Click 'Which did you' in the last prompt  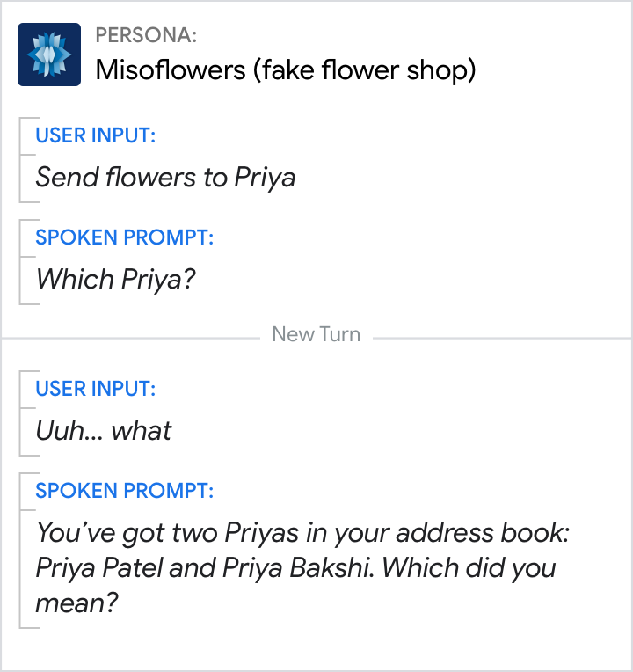(x=469, y=568)
